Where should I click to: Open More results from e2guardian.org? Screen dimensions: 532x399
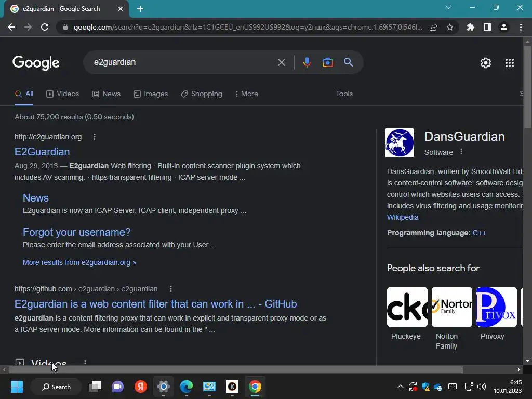79,262
